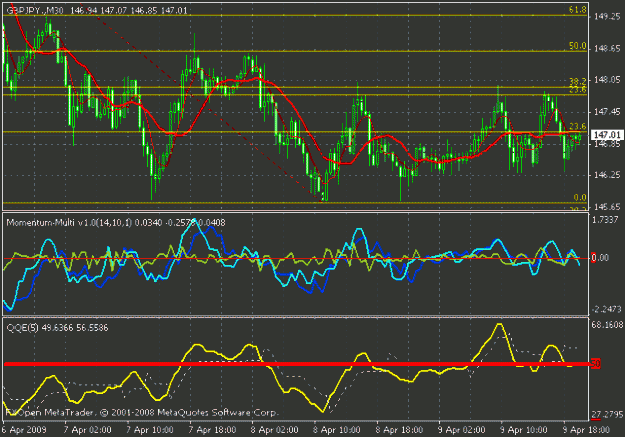Viewport: 625px width, 437px height.
Task: Click the 7 Apr 18:00 time label
Action: [x=212, y=430]
